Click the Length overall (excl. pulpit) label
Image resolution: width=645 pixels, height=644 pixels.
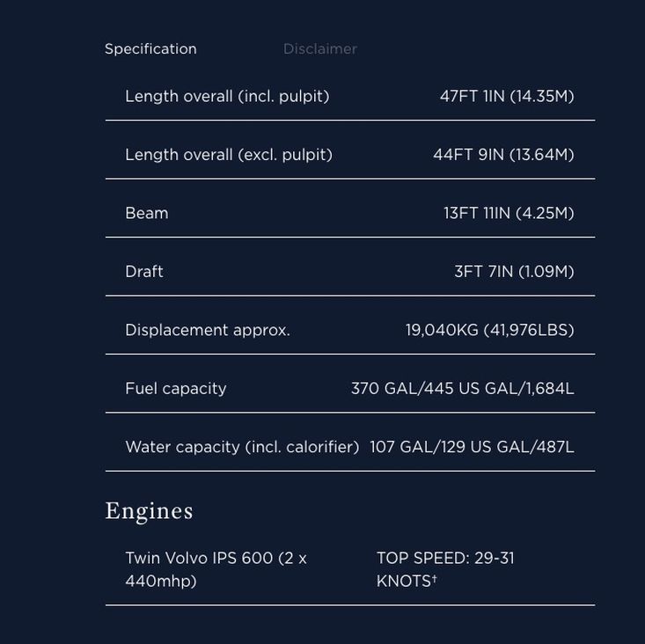229,155
